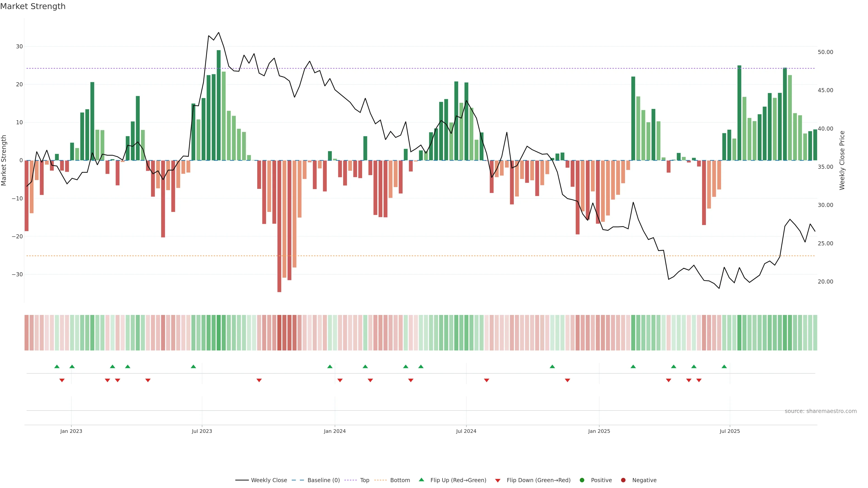This screenshot has width=868, height=488.
Task: Click the Market Strength chart title
Action: pyautogui.click(x=33, y=6)
